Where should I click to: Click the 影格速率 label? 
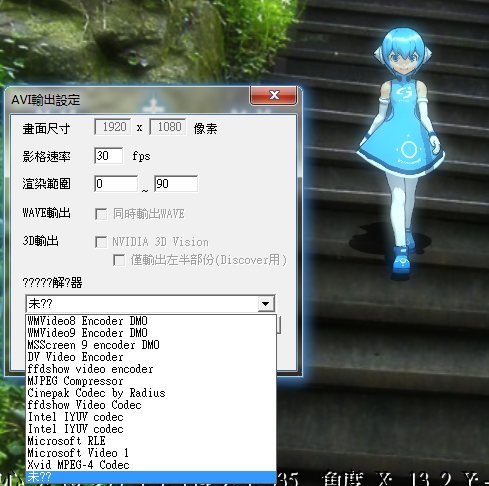click(x=46, y=156)
